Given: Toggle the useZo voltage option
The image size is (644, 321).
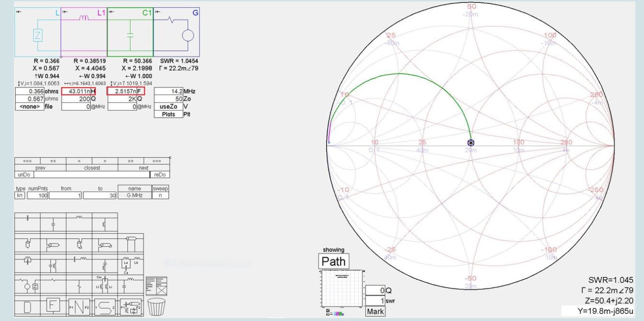Looking at the screenshot, I should tap(168, 106).
